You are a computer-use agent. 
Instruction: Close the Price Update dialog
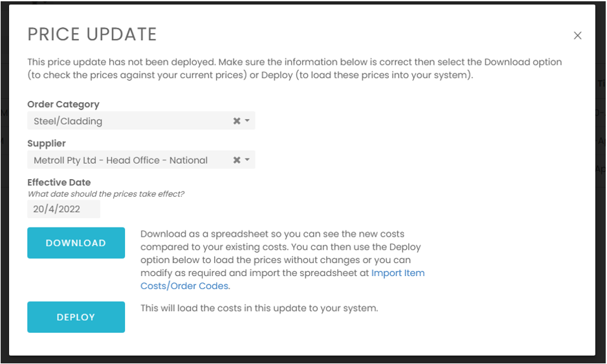click(578, 36)
